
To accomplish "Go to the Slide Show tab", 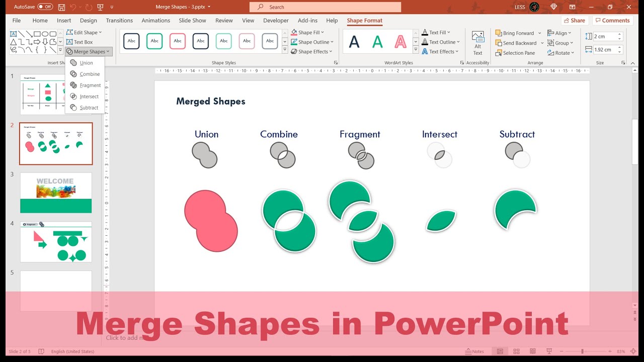I will point(193,21).
